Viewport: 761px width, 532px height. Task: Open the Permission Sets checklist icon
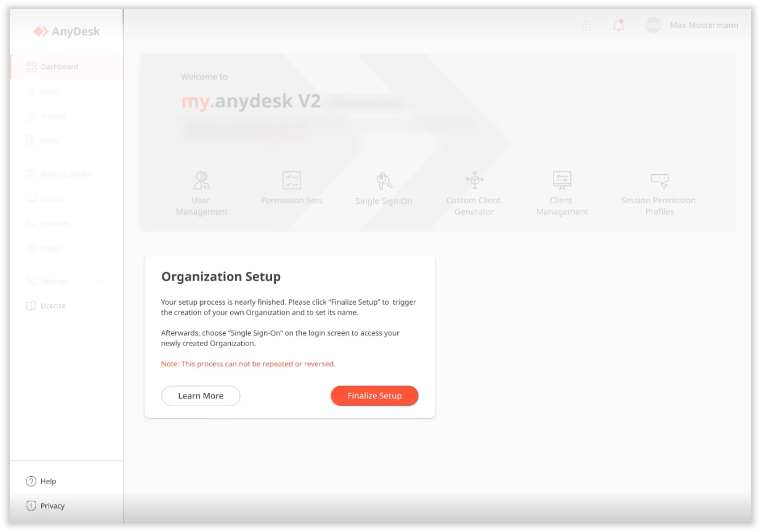[x=291, y=180]
